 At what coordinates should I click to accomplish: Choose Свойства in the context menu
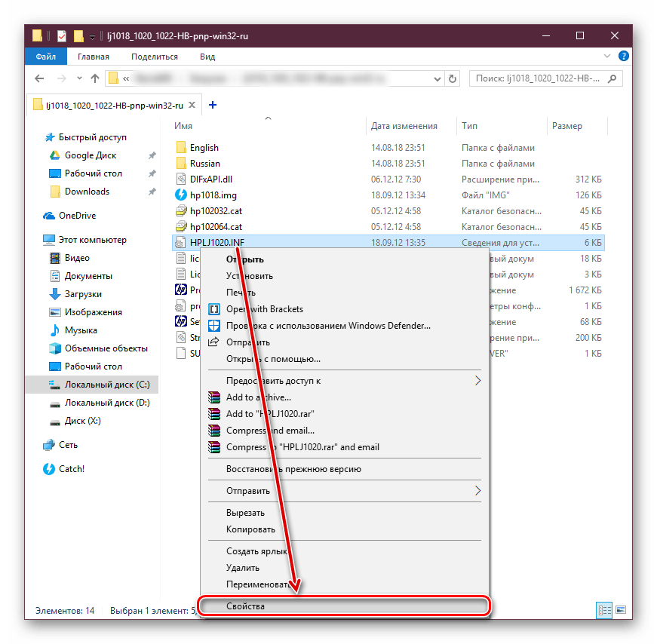344,606
